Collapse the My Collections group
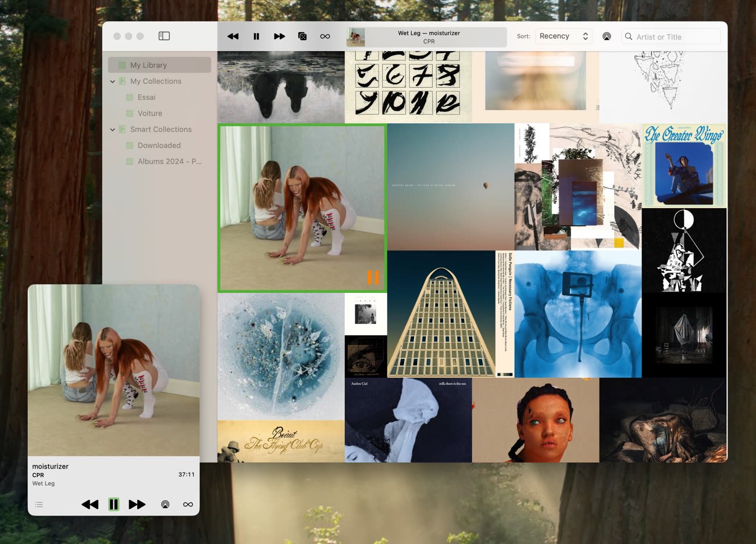Image resolution: width=756 pixels, height=544 pixels. [112, 81]
